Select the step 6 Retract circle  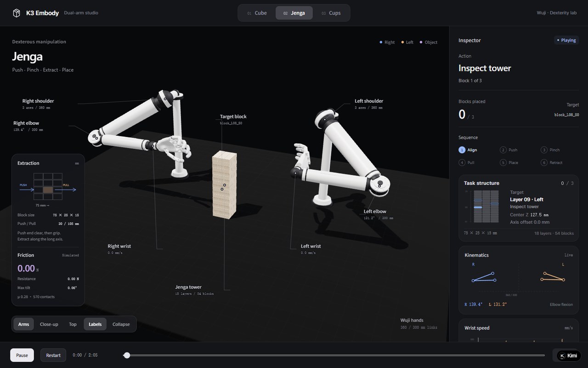pos(544,162)
